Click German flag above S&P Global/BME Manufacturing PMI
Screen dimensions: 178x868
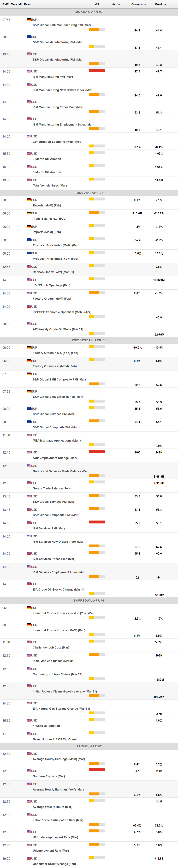(x=29, y=20)
